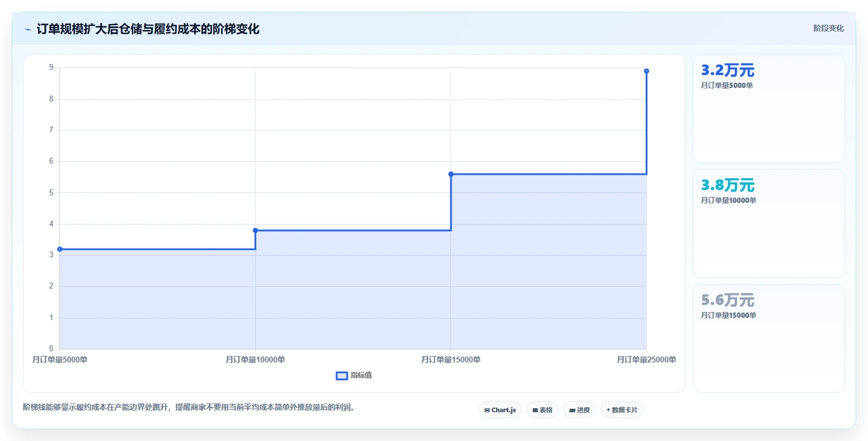Viewport: 868px width, 441px height.
Task: Click the footnote text starting 阶梯线能够显示
Action: 188,407
